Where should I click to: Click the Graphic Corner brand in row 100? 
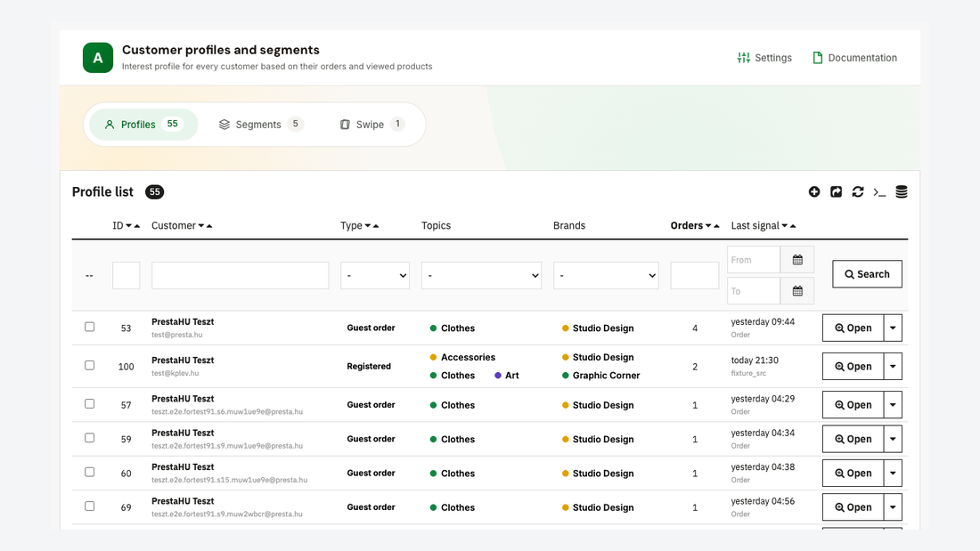(x=600, y=376)
